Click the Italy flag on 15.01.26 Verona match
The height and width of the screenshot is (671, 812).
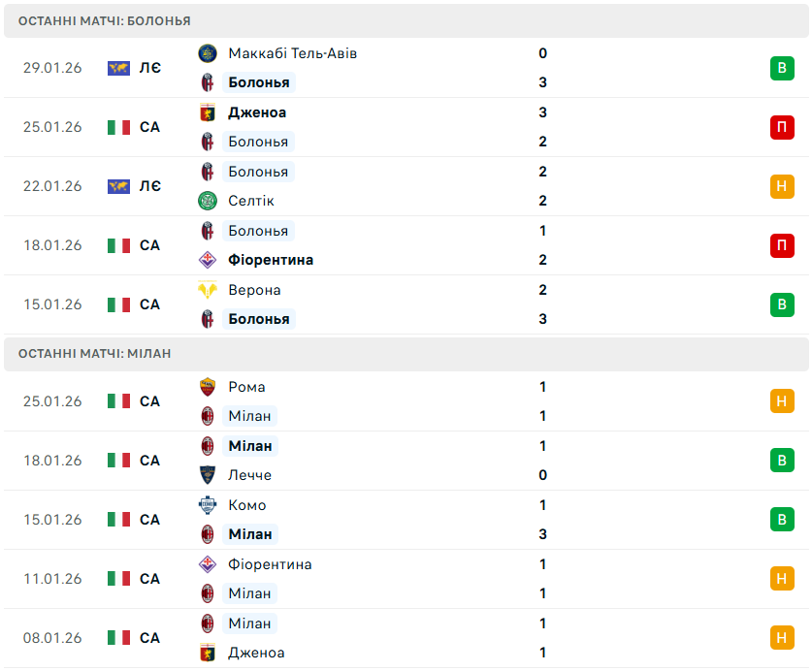[x=118, y=304]
